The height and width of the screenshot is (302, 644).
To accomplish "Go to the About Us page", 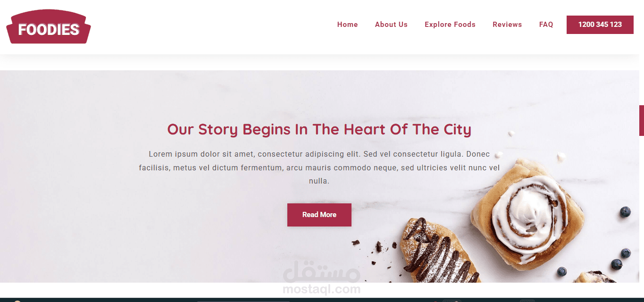I will [391, 25].
